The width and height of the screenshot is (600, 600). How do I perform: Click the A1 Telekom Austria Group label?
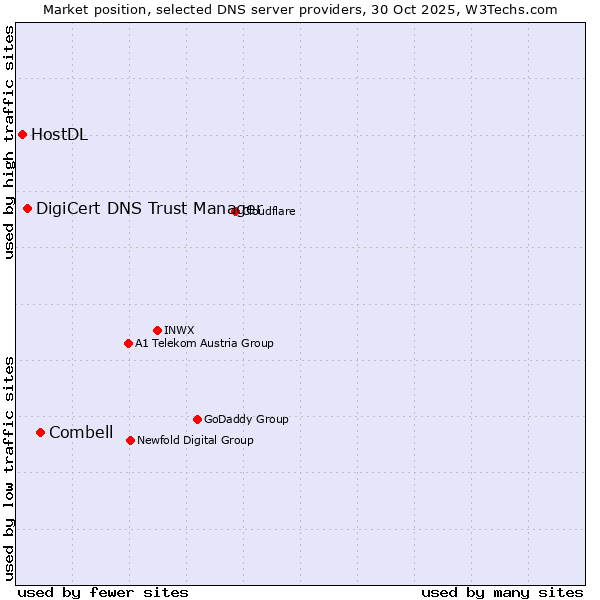(x=204, y=343)
